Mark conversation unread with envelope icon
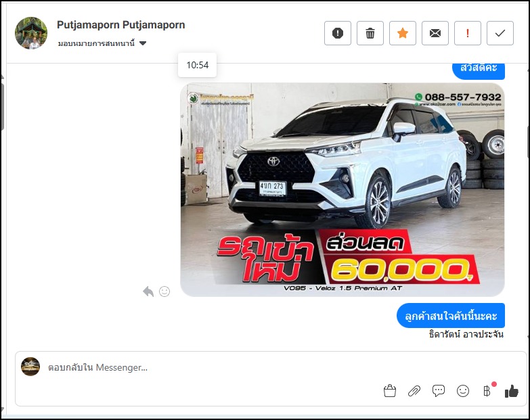The image size is (530, 420). tap(435, 33)
